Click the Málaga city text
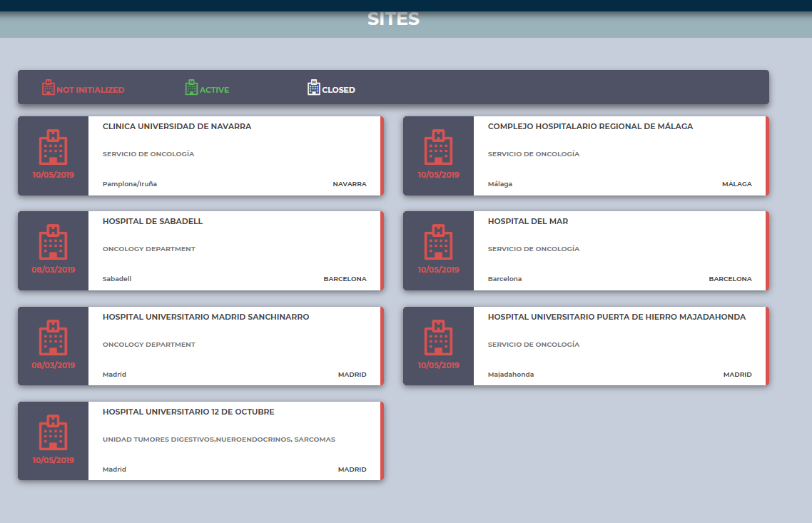 pyautogui.click(x=500, y=184)
